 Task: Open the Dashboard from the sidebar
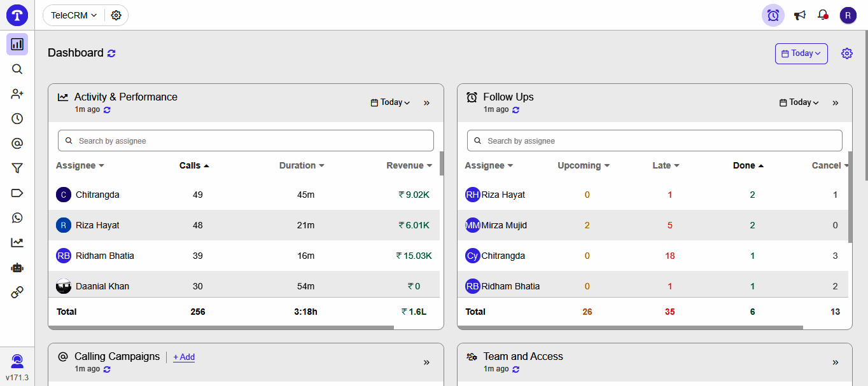(17, 44)
